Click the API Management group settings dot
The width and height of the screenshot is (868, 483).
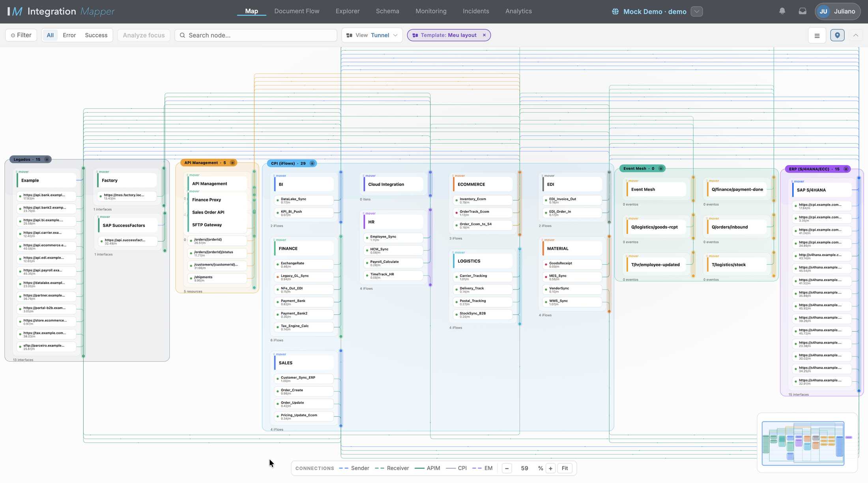pos(232,163)
